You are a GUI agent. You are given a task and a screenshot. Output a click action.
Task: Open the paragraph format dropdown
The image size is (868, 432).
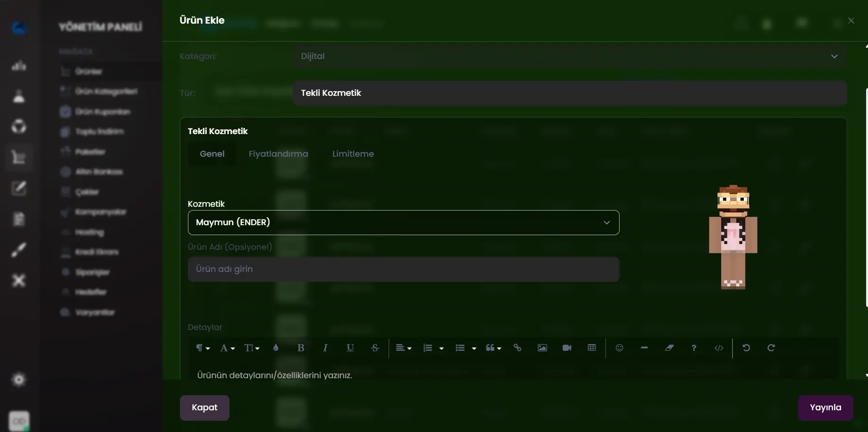[x=203, y=348]
